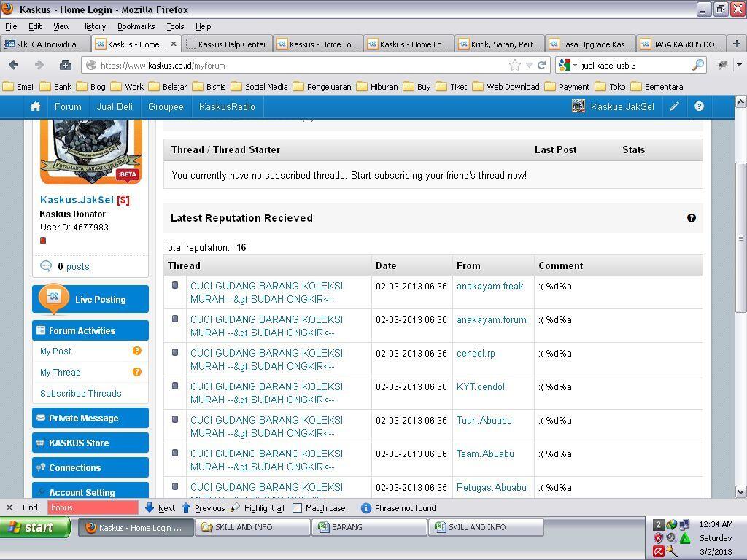Open the Bookmarks menu
Image resolution: width=747 pixels, height=560 pixels.
136,26
